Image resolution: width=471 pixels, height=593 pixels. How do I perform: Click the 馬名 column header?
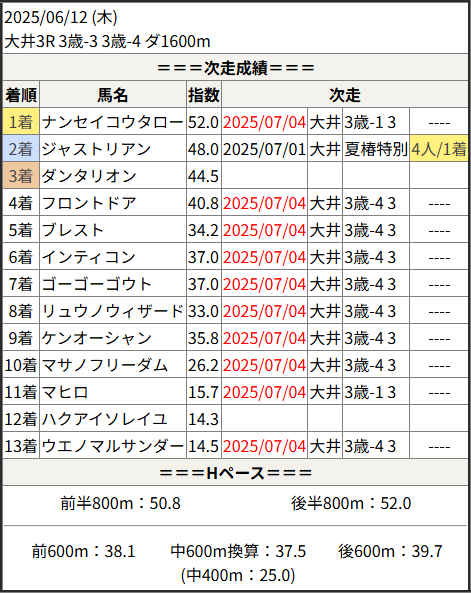click(x=113, y=95)
